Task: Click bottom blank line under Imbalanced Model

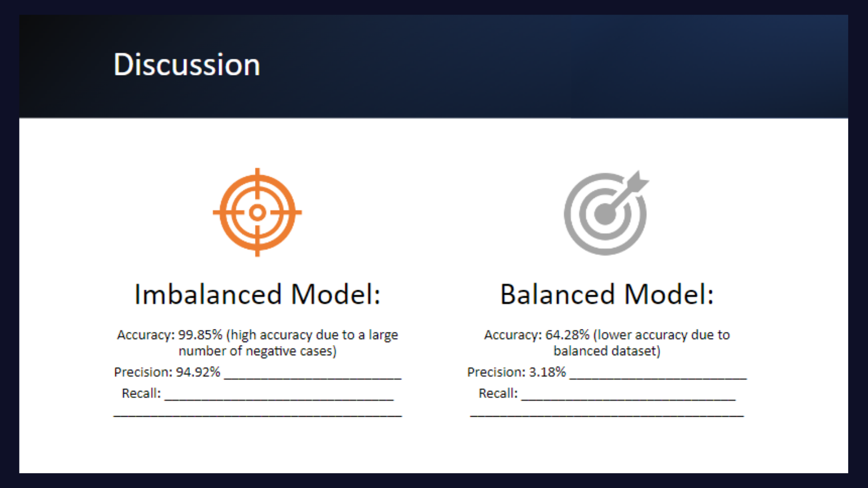Action: (x=258, y=415)
